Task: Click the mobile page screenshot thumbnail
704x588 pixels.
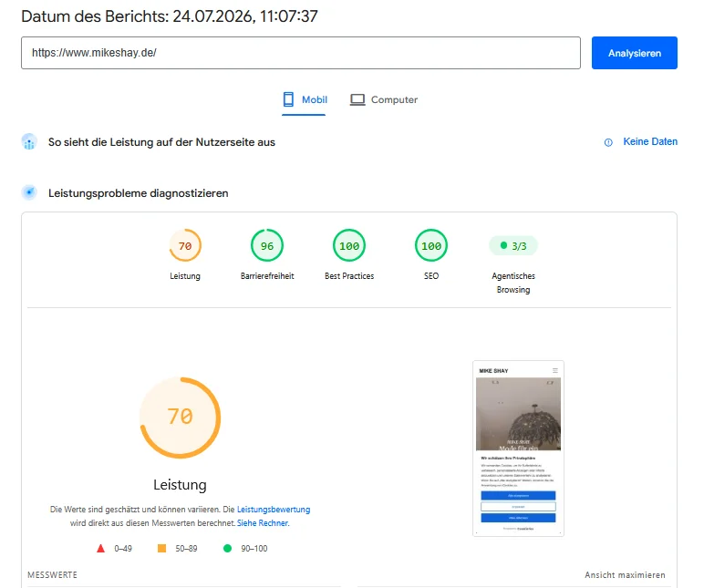Action: click(x=518, y=448)
